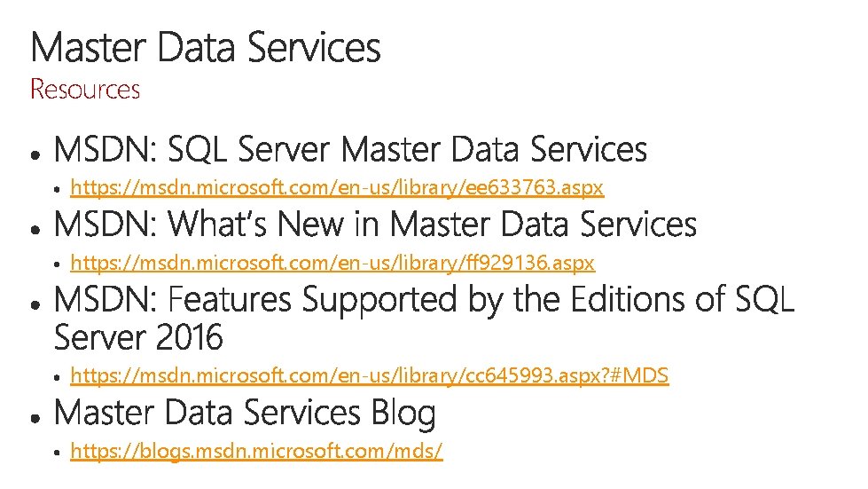Click 'MSDN: Features Supported by the Editions' heading
Image resolution: width=868 pixels, height=489 pixels.
tap(424, 300)
